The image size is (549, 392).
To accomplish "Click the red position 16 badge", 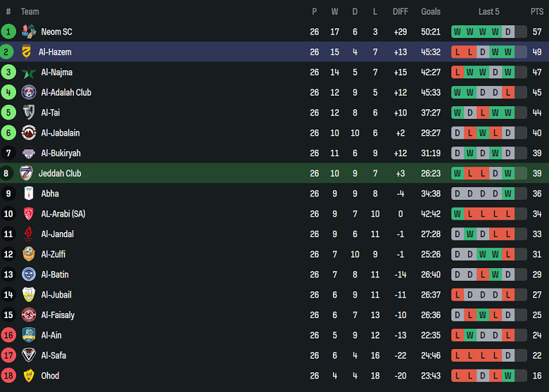I will tap(8, 335).
